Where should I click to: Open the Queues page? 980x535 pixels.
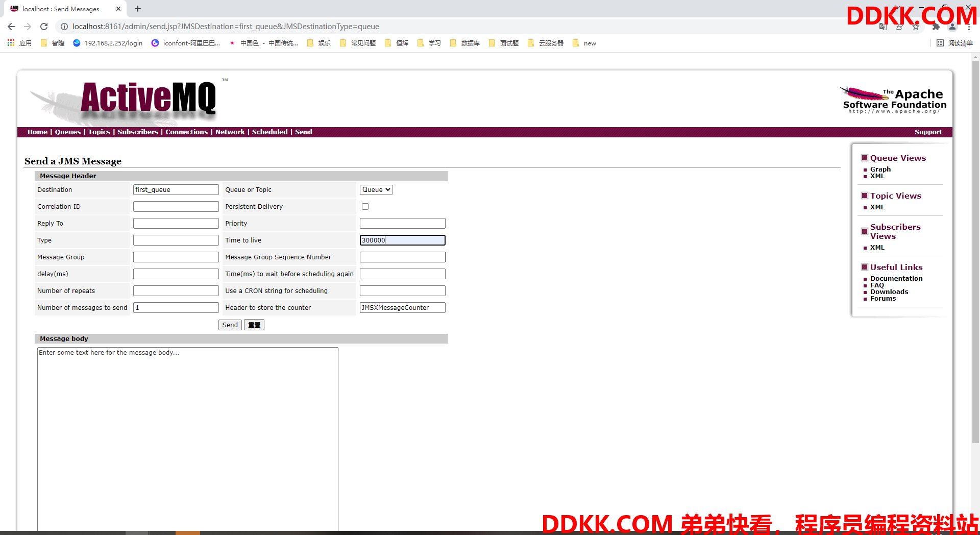(68, 132)
